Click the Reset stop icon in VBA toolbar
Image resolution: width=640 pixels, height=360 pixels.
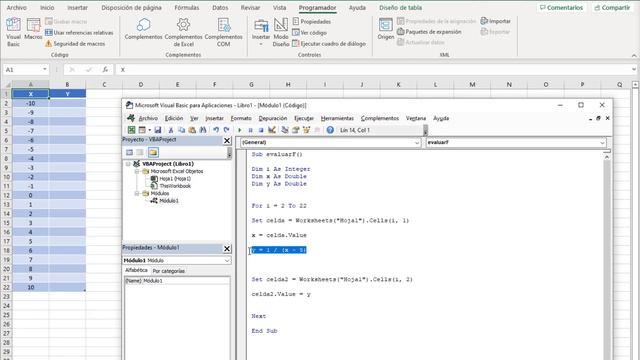pyautogui.click(x=261, y=130)
